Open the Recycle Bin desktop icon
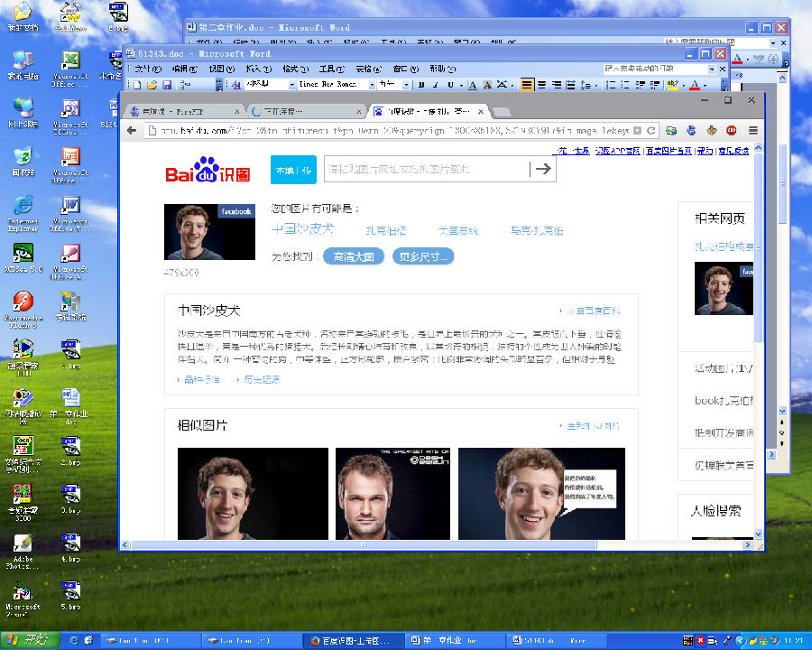 [23, 162]
